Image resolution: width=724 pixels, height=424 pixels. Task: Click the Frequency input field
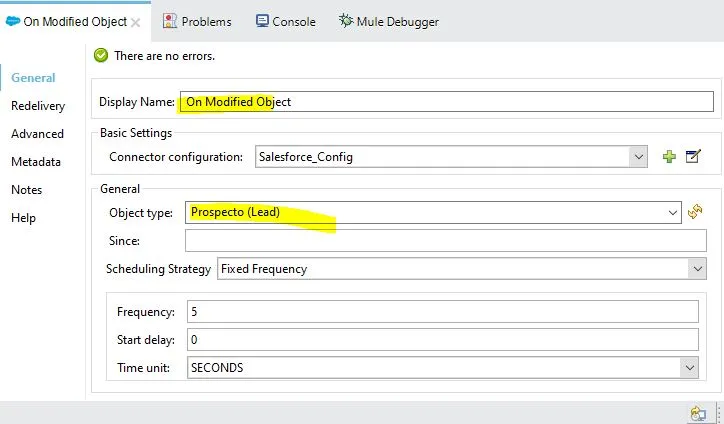click(x=443, y=312)
